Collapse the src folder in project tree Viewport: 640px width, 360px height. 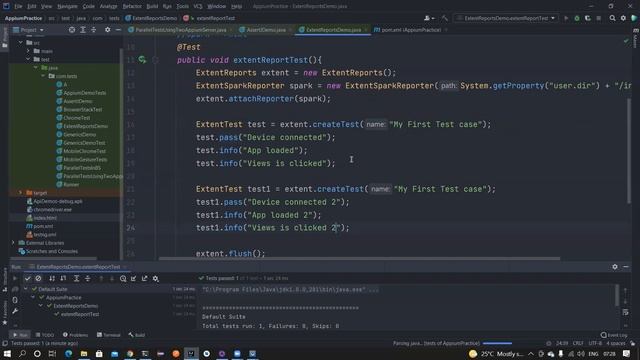[21, 42]
